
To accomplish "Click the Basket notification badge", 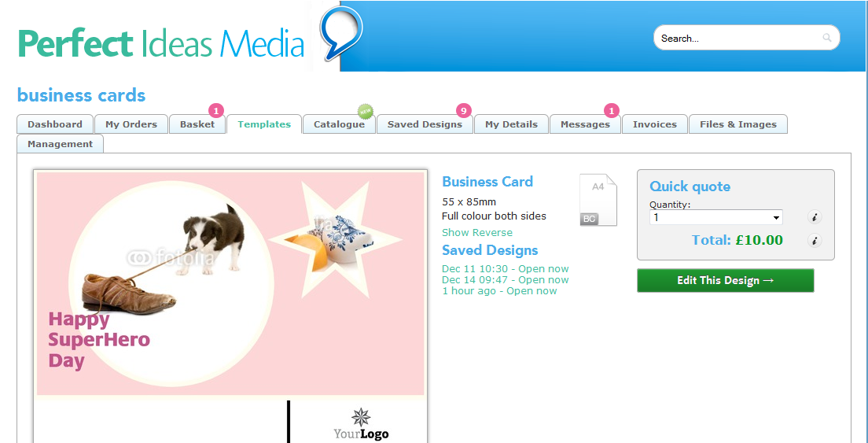I will click(x=216, y=111).
